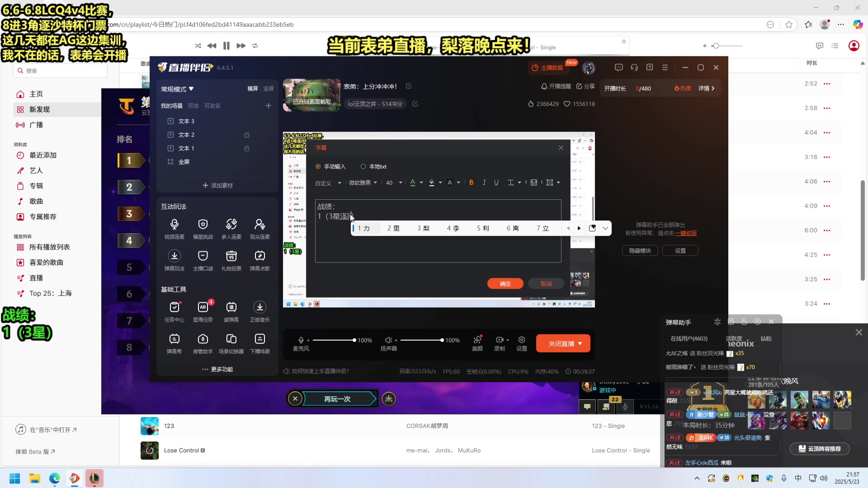868x488 pixels.
Task: Open 星海任务 AD tasks
Action: (x=203, y=311)
